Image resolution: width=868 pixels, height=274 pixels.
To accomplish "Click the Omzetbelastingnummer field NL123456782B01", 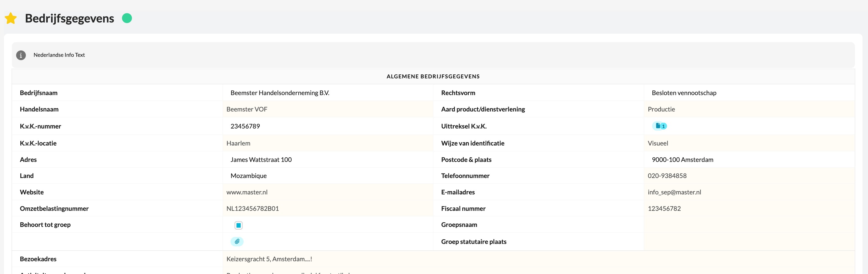I will click(x=328, y=209).
